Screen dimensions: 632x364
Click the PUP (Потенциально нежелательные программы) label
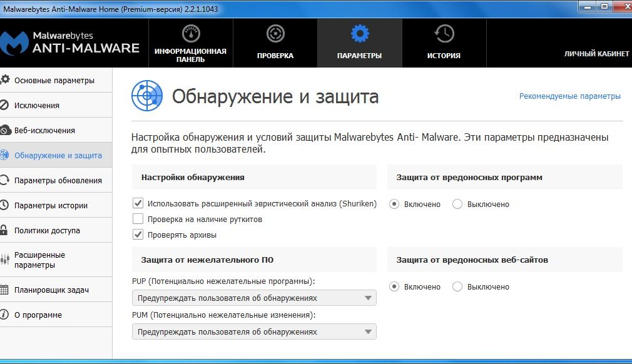(x=223, y=281)
